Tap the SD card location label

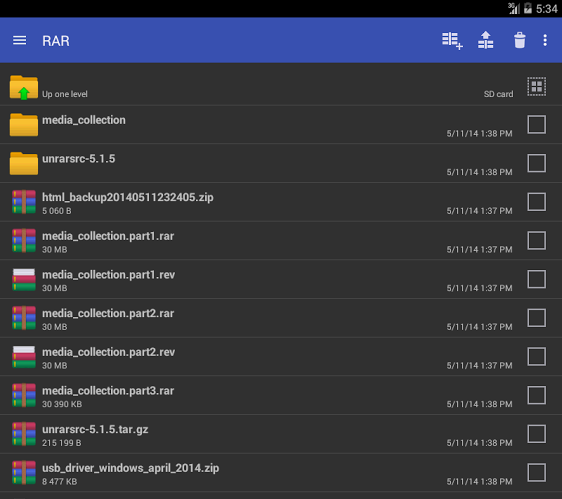pos(499,94)
